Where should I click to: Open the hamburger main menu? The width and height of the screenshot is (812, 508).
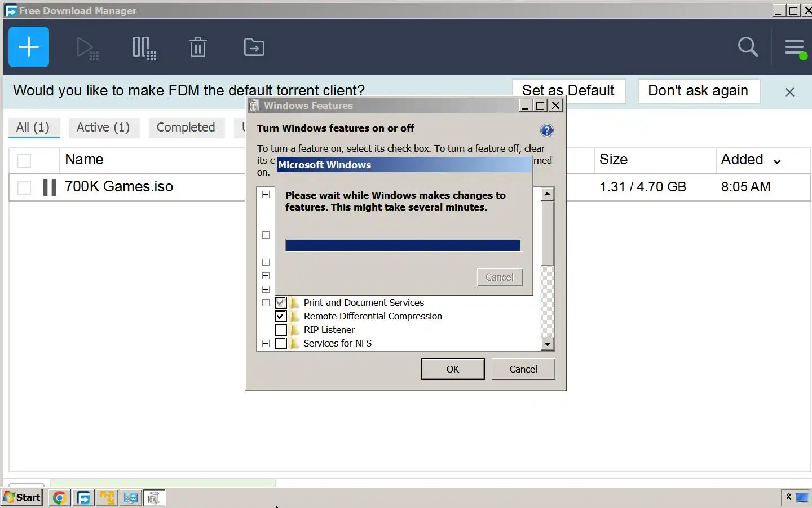[x=795, y=48]
